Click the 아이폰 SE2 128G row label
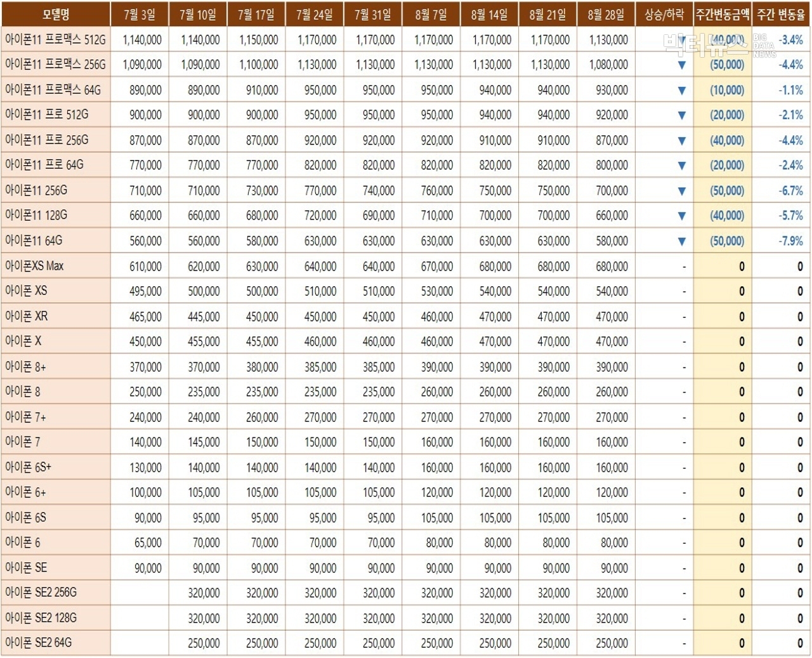Viewport: 812px width, 658px height. (x=41, y=617)
